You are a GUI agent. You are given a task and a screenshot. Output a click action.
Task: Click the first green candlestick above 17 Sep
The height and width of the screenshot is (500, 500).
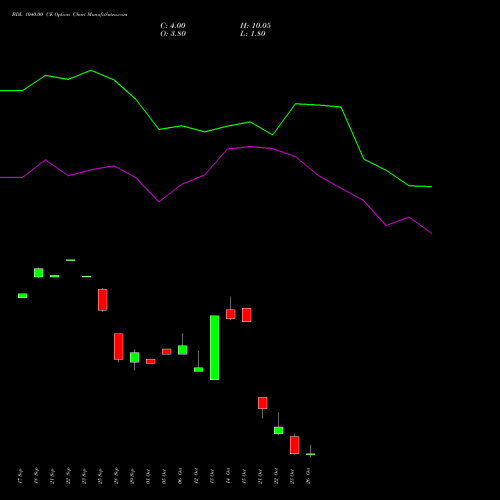23,296
